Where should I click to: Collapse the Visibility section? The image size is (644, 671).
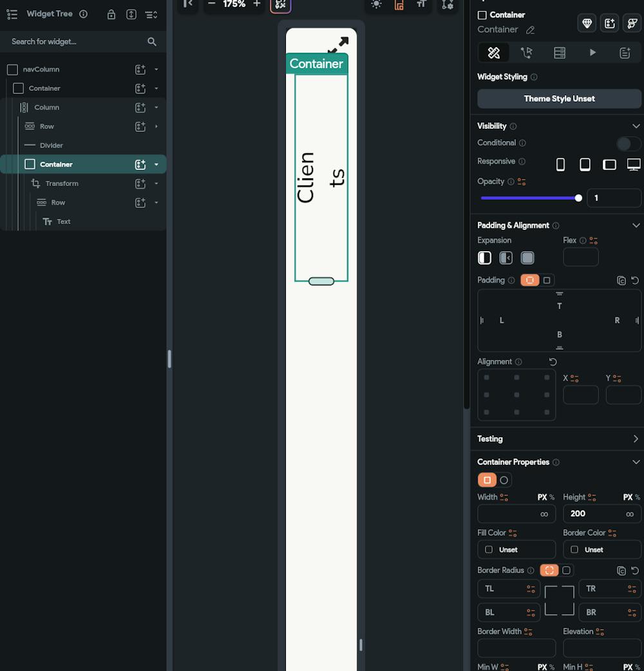pyautogui.click(x=636, y=126)
